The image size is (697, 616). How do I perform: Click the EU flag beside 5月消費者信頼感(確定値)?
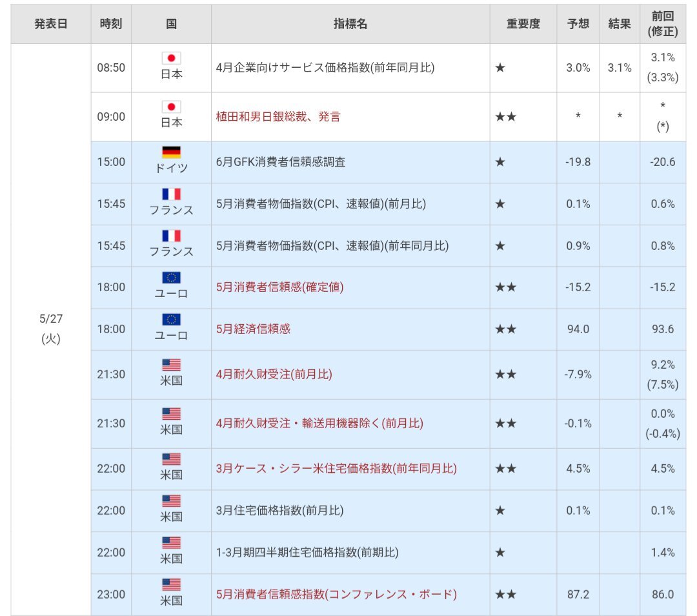(171, 278)
